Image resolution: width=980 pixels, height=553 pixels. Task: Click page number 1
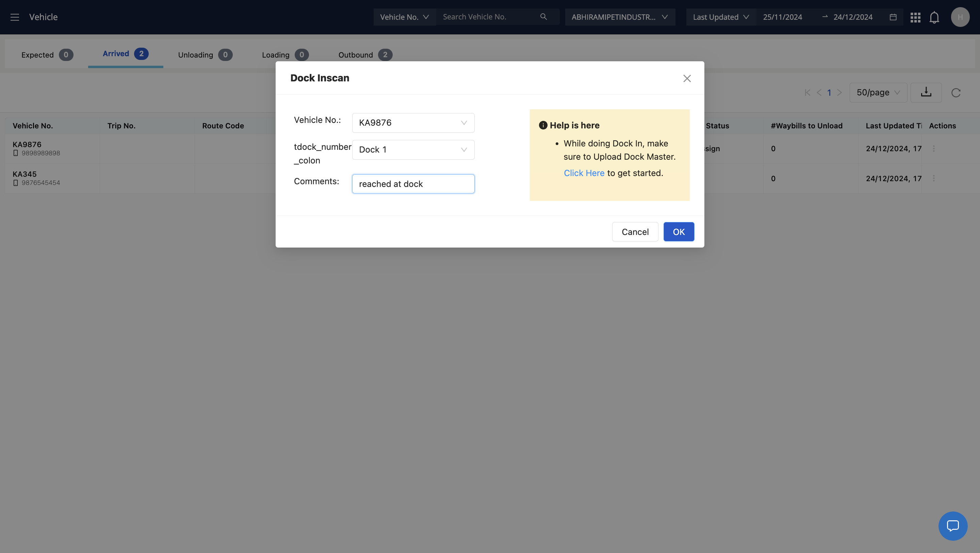pyautogui.click(x=829, y=93)
